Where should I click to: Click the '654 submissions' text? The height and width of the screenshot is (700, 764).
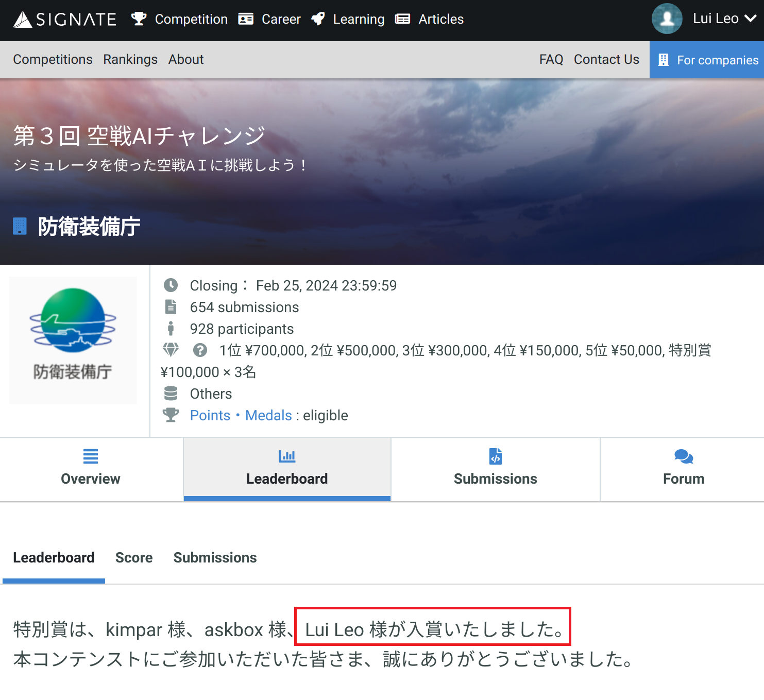(244, 307)
